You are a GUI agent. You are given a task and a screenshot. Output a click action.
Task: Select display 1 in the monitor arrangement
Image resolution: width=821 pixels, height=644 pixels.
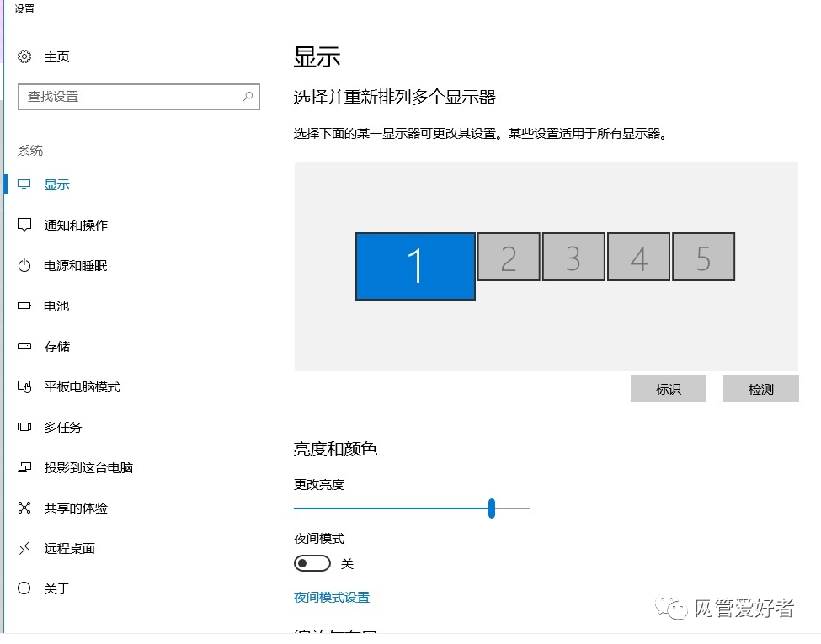coord(415,265)
